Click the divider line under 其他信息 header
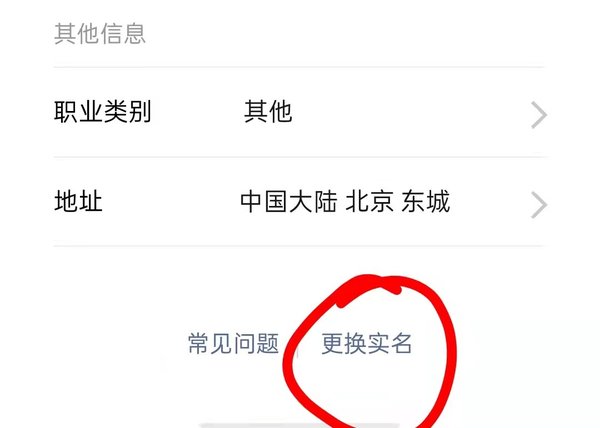Screen dimensions: 600x428 click(x=299, y=67)
